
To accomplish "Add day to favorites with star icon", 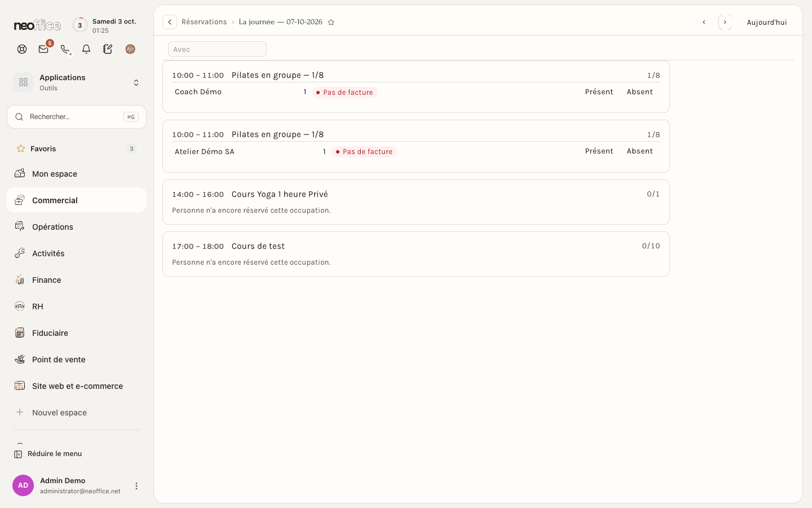I will 331,22.
